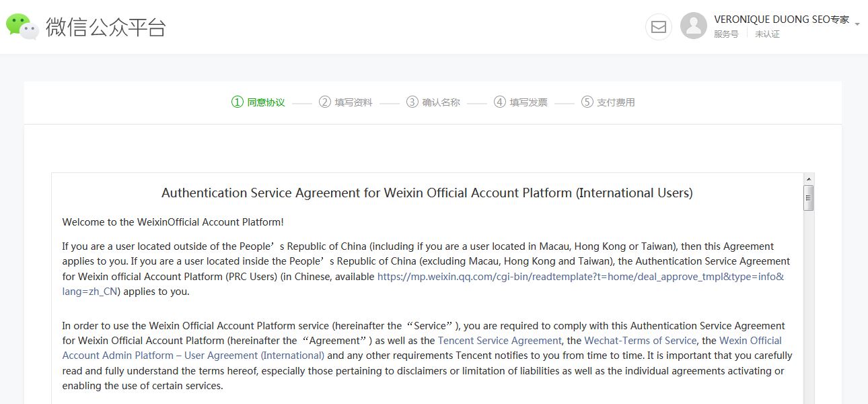This screenshot has width=868, height=404.
Task: Click the step ③ circle icon
Action: pyautogui.click(x=412, y=102)
